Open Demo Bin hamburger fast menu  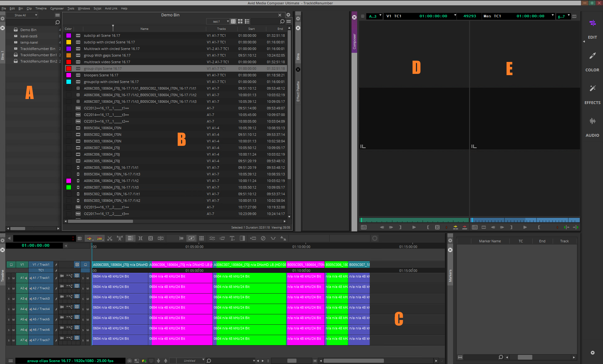288,21
